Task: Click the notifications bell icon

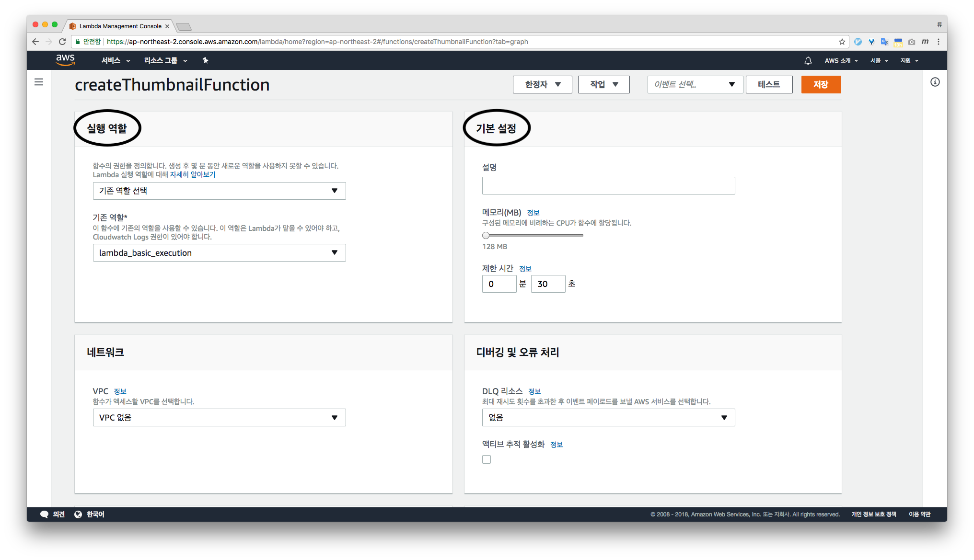Action: [808, 60]
